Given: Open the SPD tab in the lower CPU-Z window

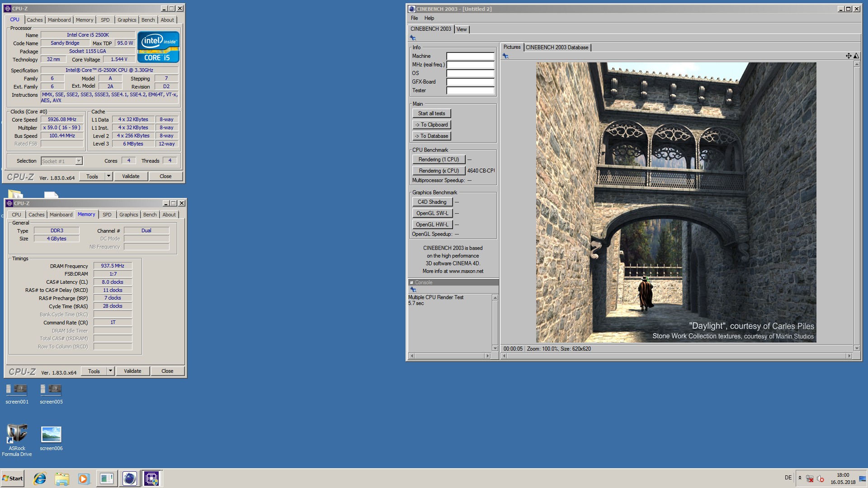Looking at the screenshot, I should [107, 215].
